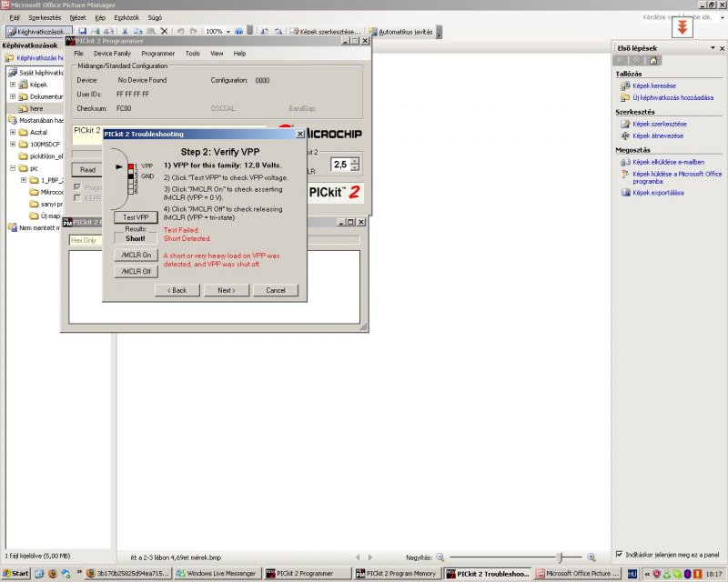
Task: Open Eszközök menu in Picture Manager
Action: (126, 17)
